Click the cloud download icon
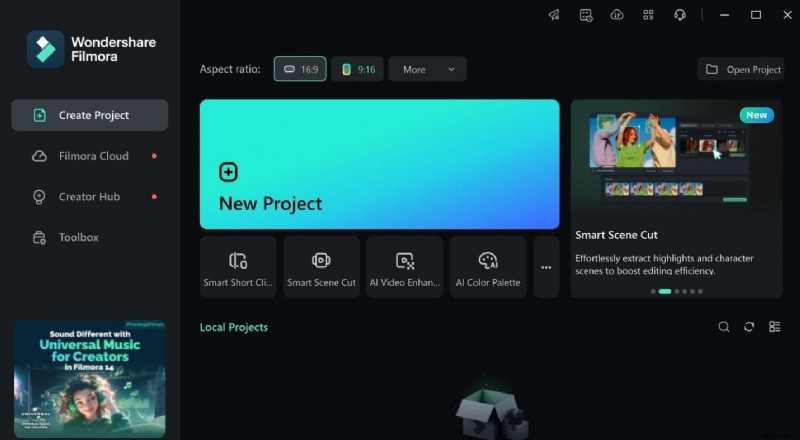Viewport: 800px width, 440px height. pos(617,15)
